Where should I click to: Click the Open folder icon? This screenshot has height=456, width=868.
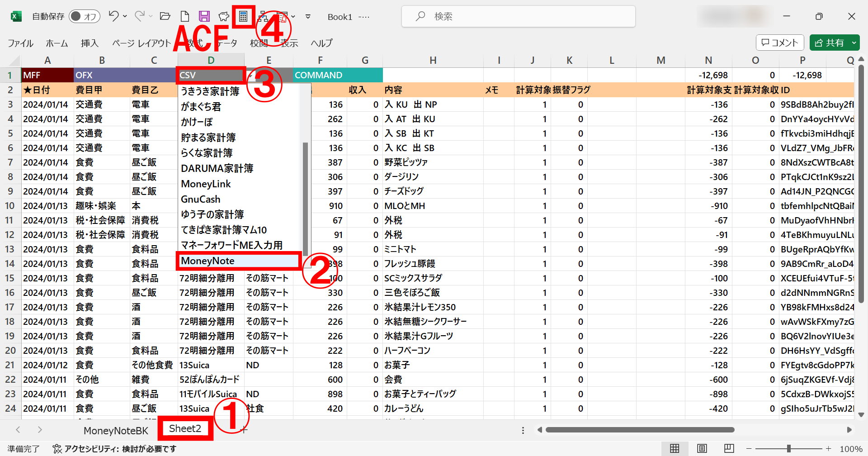coord(165,17)
